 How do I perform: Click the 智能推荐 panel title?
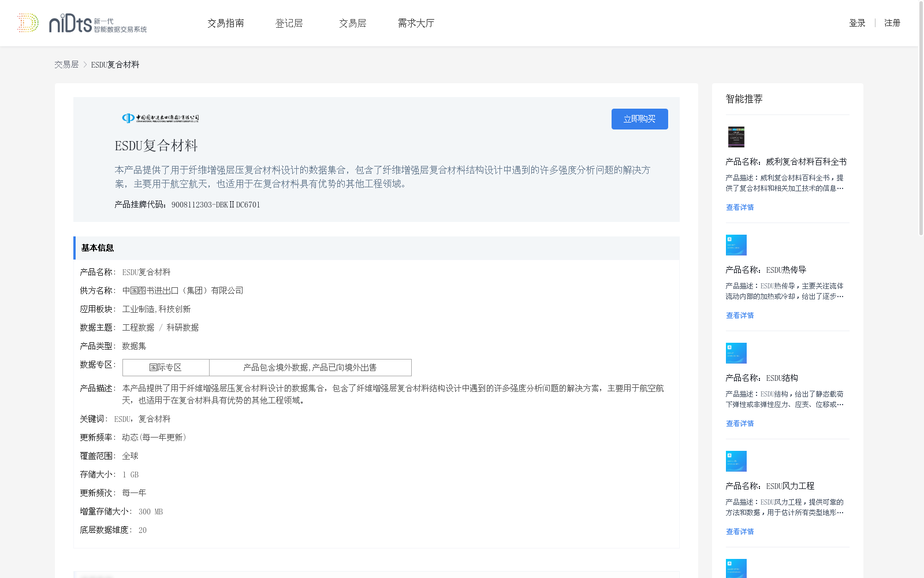click(x=744, y=99)
